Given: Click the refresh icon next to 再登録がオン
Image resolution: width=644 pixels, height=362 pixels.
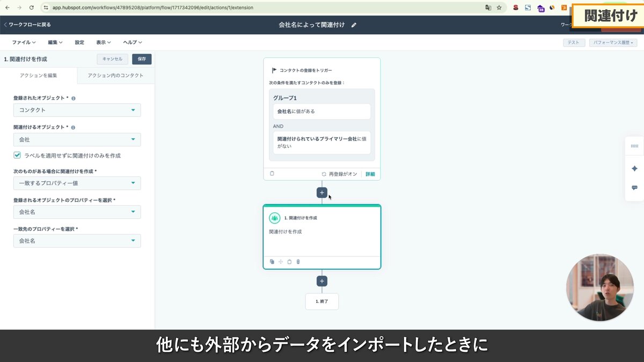Looking at the screenshot, I should [324, 174].
